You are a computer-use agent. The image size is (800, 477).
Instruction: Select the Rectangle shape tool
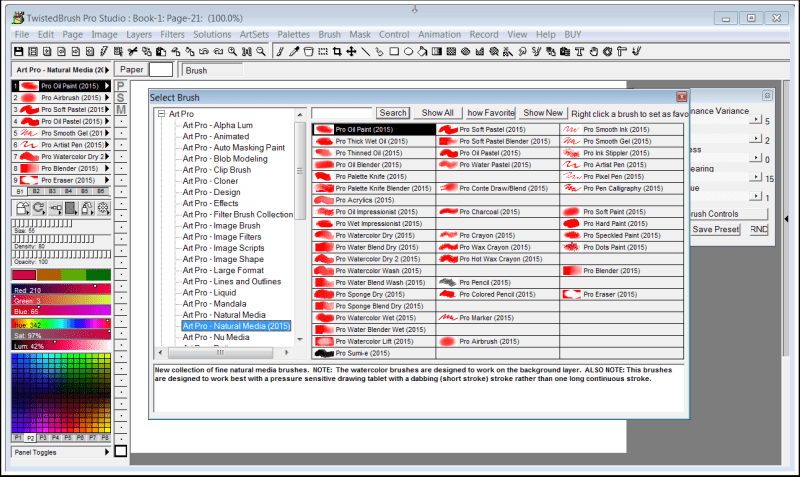click(394, 51)
